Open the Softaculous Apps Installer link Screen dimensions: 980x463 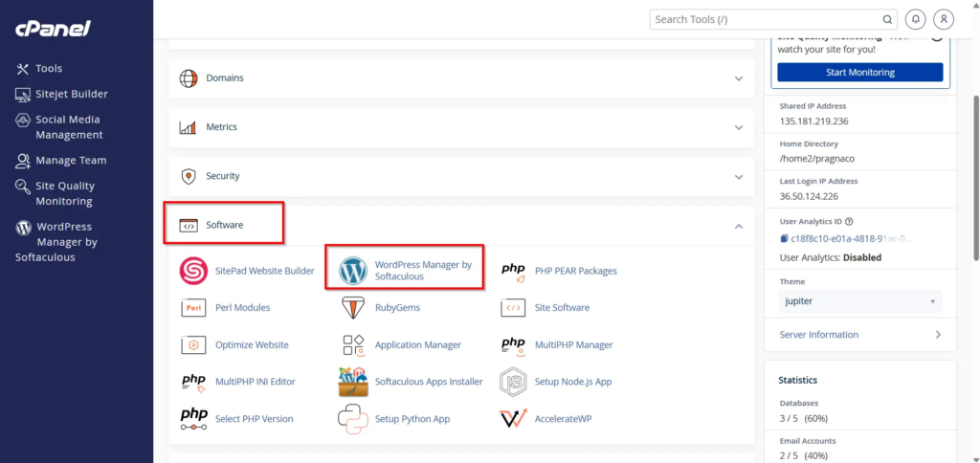click(x=429, y=382)
